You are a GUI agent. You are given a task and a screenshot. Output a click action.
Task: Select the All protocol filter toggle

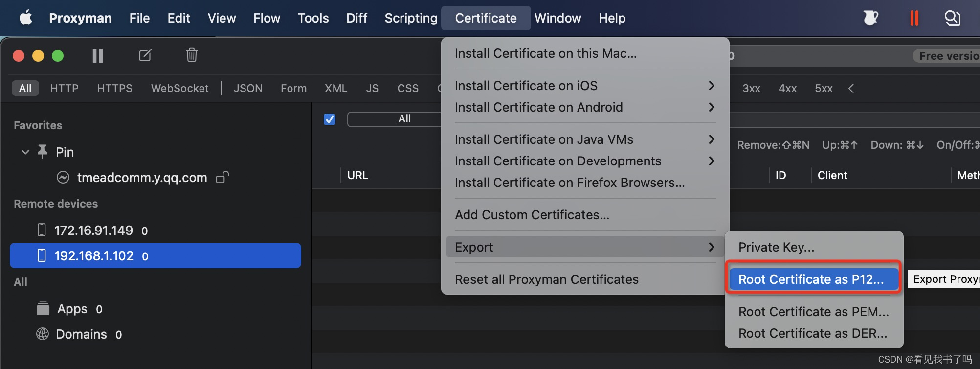(25, 88)
